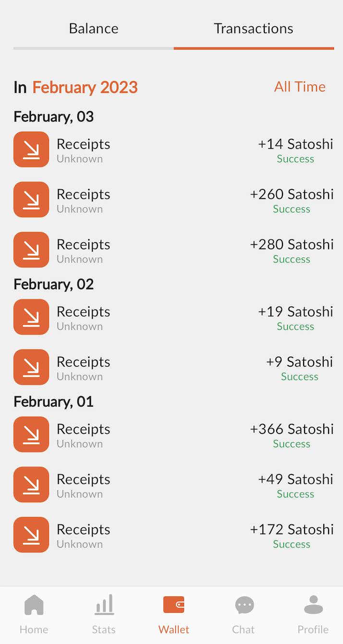Tap the receipt icon for +366 Satoshi
The width and height of the screenshot is (343, 644).
click(x=31, y=434)
